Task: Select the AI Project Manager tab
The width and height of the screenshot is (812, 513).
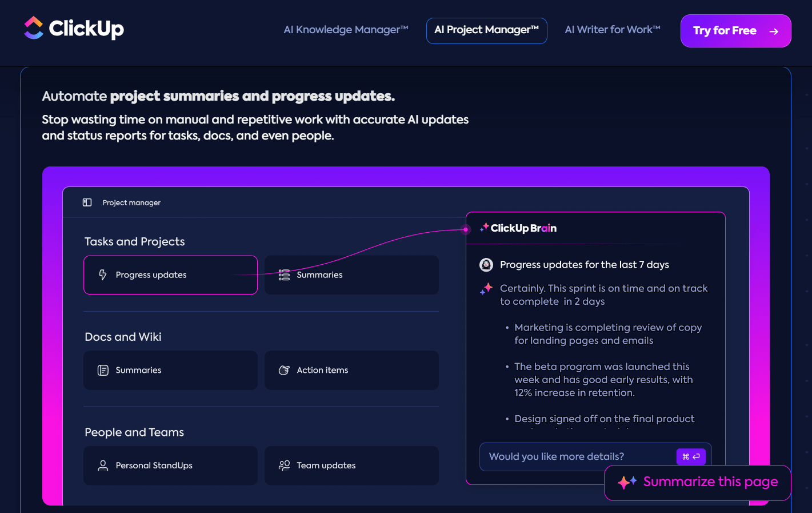Action: pos(486,30)
